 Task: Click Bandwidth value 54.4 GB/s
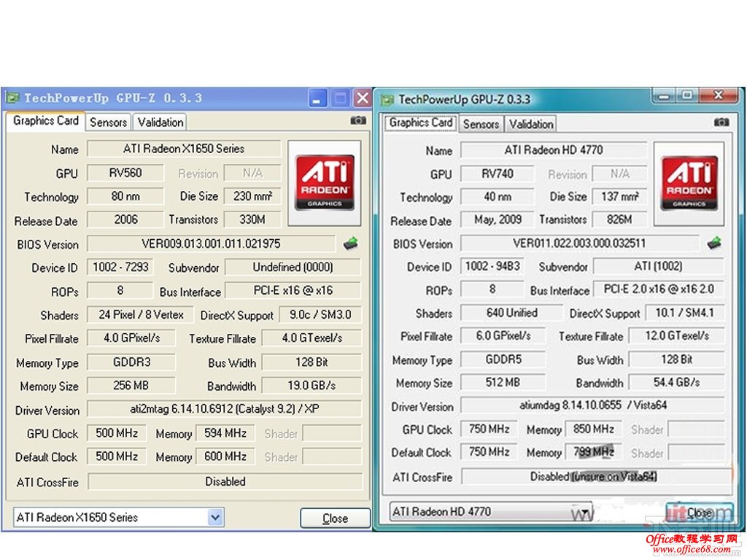coord(676,382)
